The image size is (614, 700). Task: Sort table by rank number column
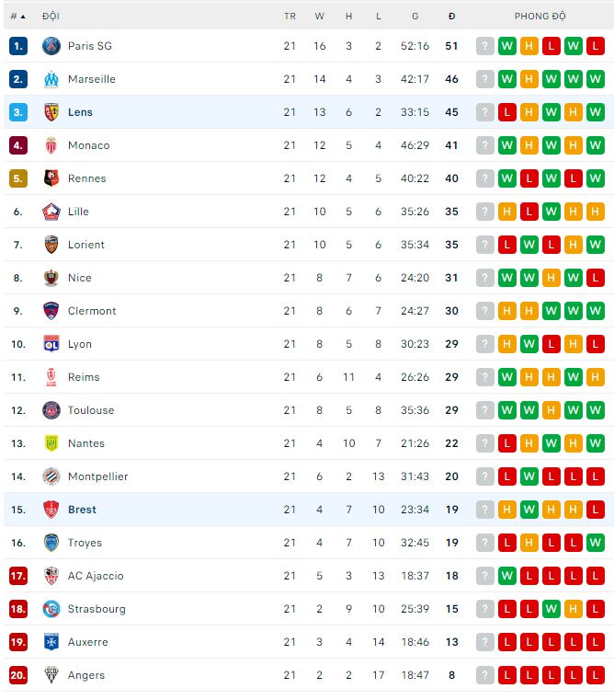17,17
